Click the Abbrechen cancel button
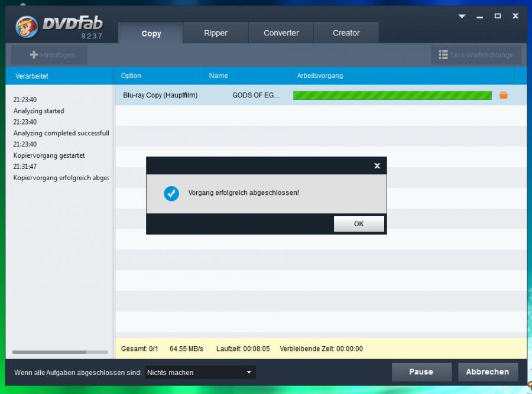This screenshot has width=532, height=394. [488, 372]
